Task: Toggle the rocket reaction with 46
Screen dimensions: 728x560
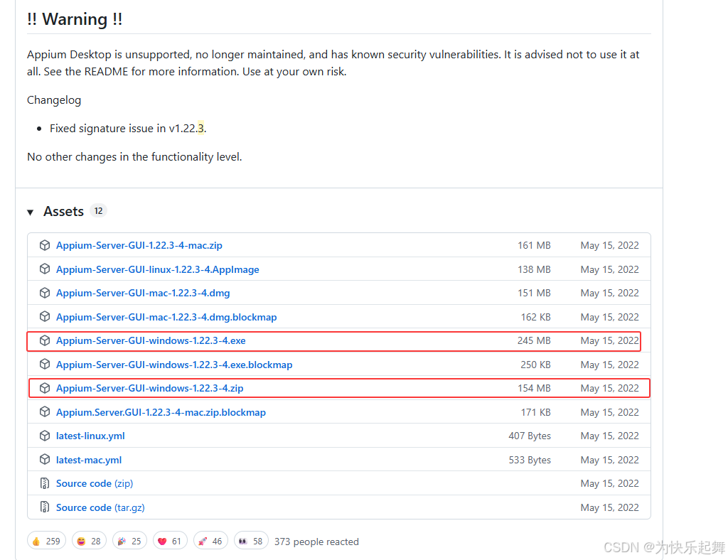Action: (x=210, y=541)
